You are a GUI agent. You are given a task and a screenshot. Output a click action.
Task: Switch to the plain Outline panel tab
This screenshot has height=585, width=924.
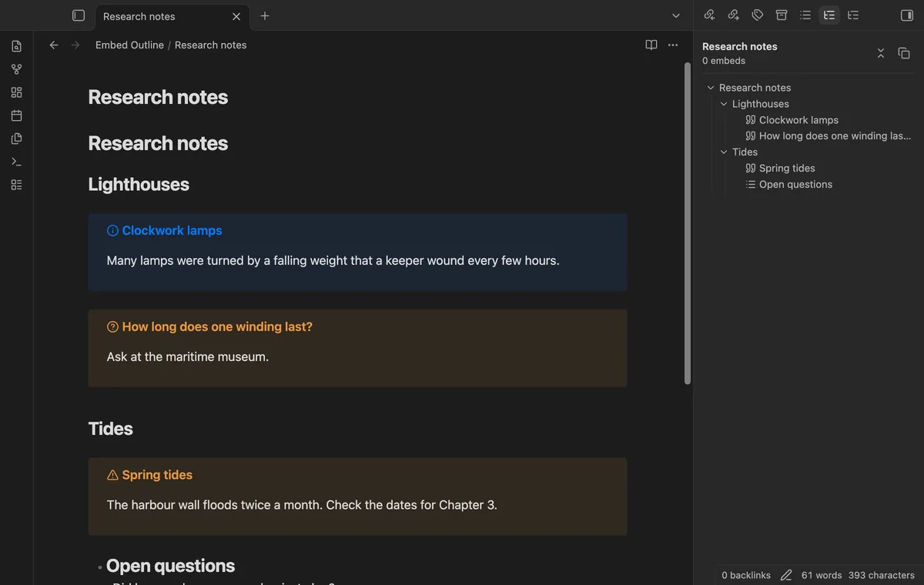click(805, 15)
